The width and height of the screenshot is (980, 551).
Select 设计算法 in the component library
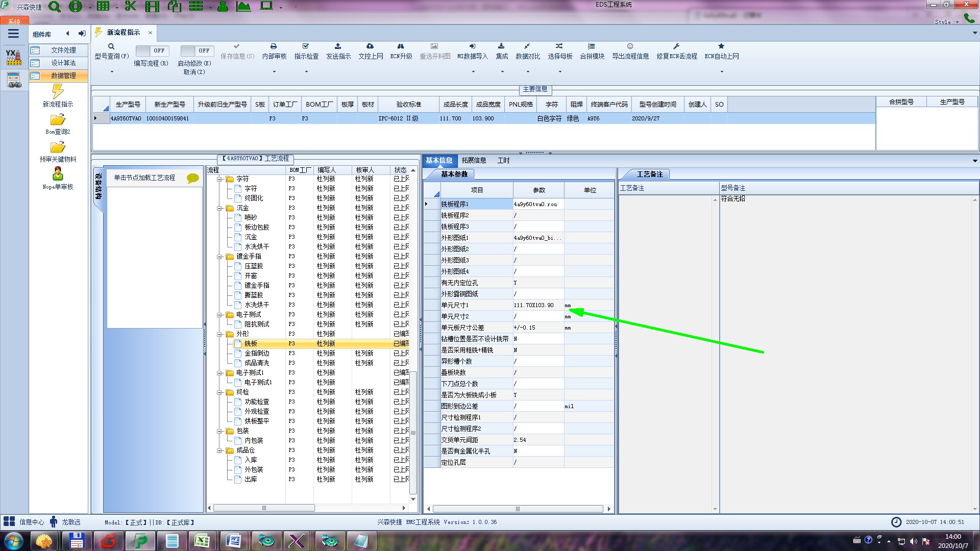pos(63,63)
